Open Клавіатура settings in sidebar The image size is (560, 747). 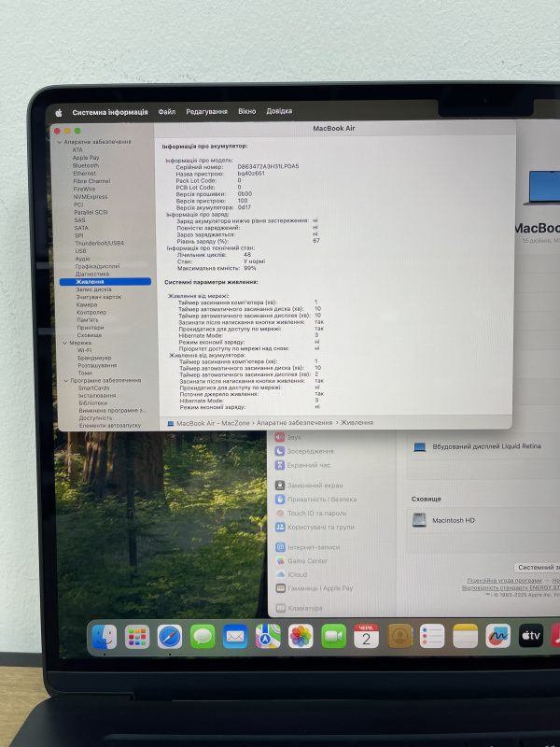(x=299, y=609)
